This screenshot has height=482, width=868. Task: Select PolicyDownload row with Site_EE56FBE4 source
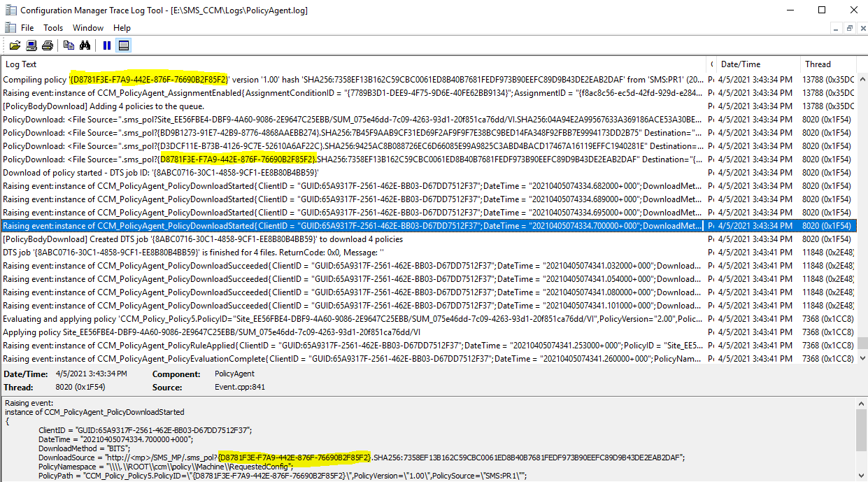(x=428, y=120)
